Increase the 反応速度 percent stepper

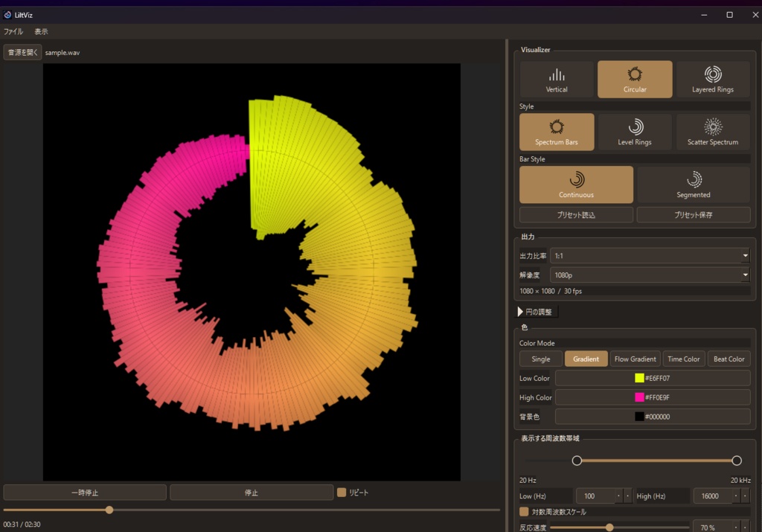click(736, 527)
